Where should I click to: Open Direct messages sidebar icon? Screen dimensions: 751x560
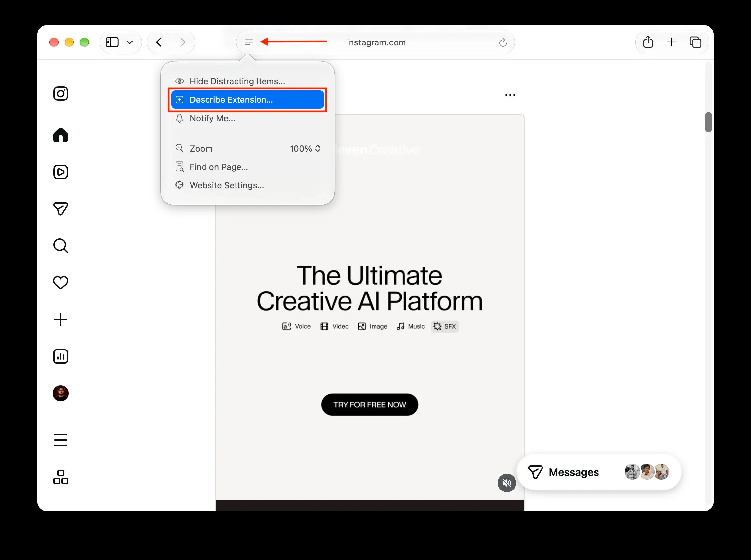(61, 209)
